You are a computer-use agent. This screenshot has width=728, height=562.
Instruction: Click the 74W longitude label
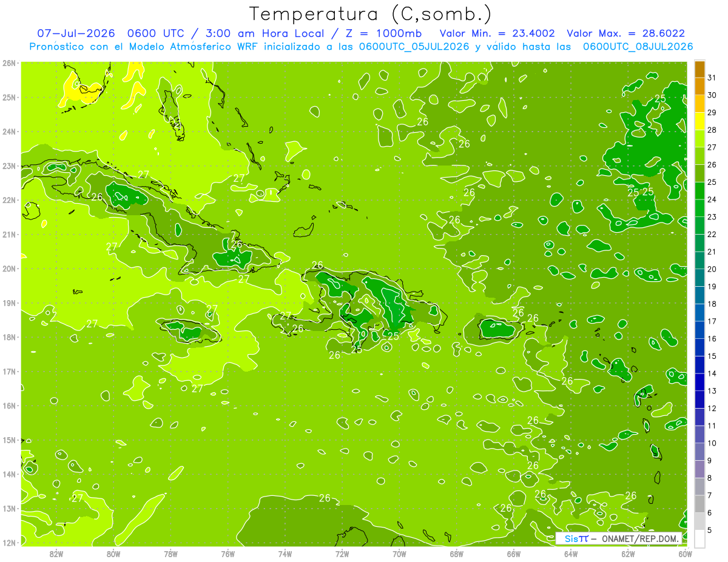[x=285, y=553]
